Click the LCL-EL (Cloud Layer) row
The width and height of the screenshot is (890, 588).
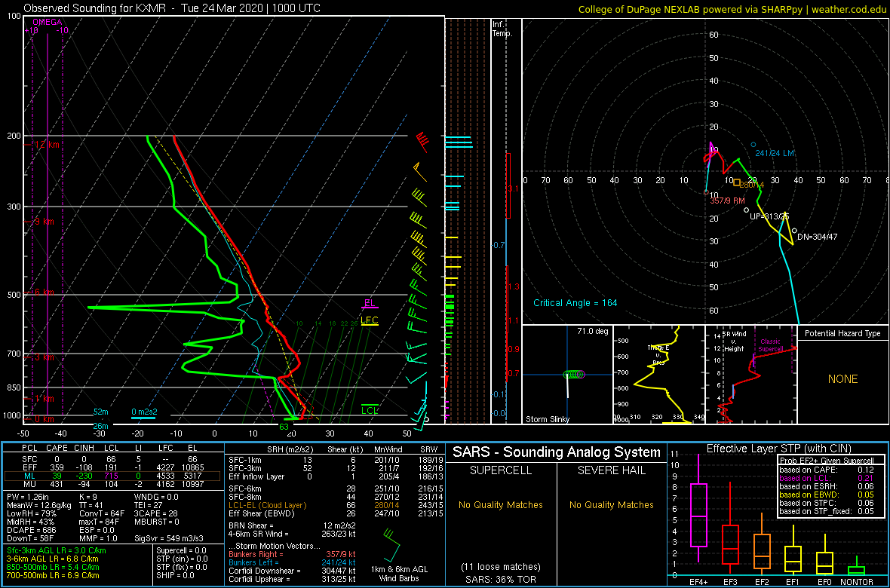click(x=333, y=504)
